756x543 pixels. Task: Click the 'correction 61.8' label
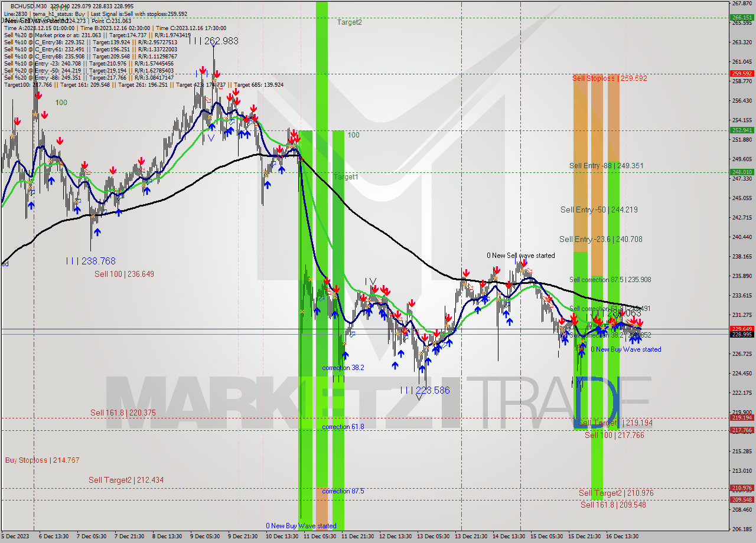pyautogui.click(x=343, y=427)
